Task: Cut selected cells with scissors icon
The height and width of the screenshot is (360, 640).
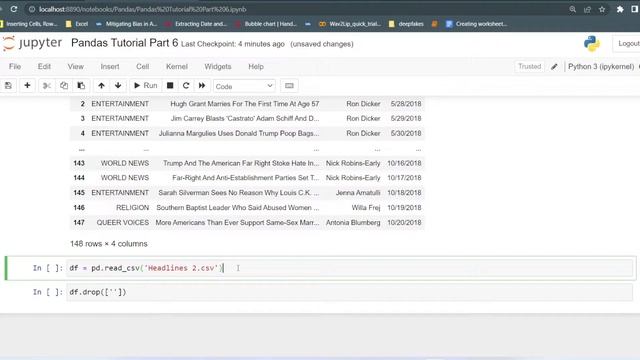Action: (x=47, y=86)
